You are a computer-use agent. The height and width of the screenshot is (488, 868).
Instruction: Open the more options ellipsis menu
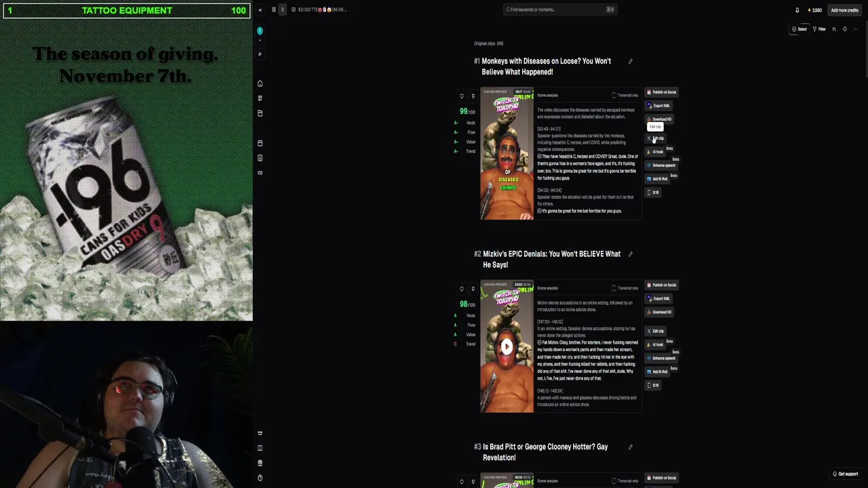tap(856, 29)
